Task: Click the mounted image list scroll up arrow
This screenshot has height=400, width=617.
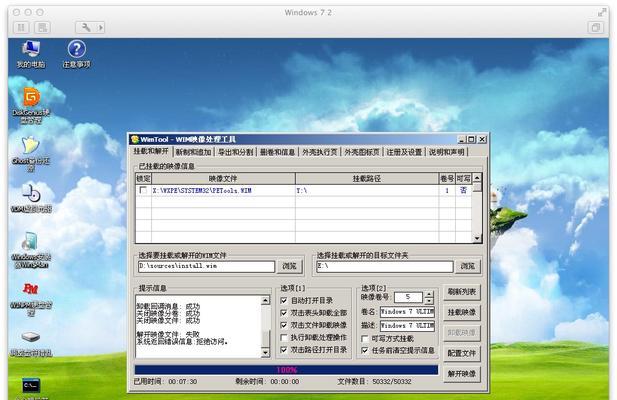Action: [477, 178]
